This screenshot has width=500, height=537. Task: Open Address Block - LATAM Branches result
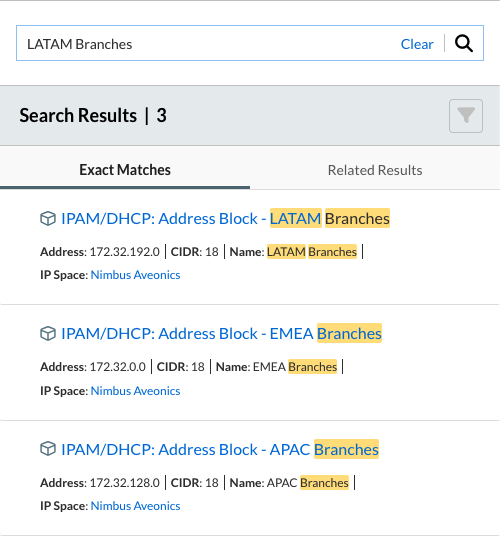[x=225, y=218]
